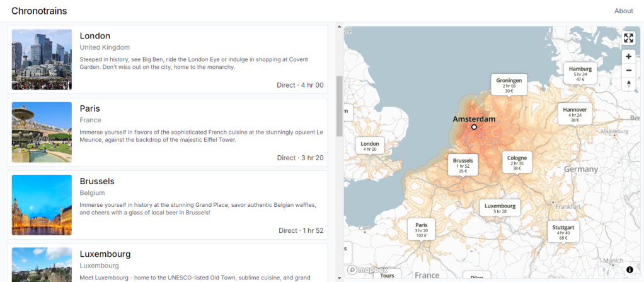Click 'France' country label under Paris
This screenshot has height=282, width=644.
tap(90, 120)
